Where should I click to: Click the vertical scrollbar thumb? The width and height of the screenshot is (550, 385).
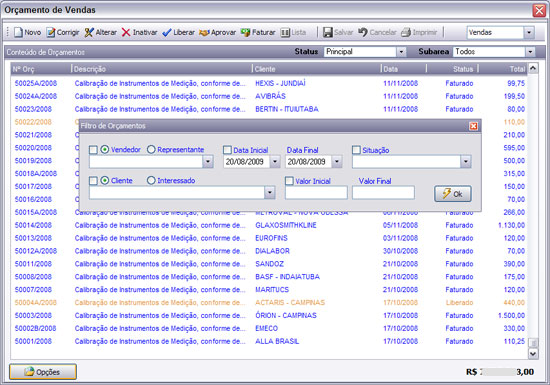click(x=533, y=343)
